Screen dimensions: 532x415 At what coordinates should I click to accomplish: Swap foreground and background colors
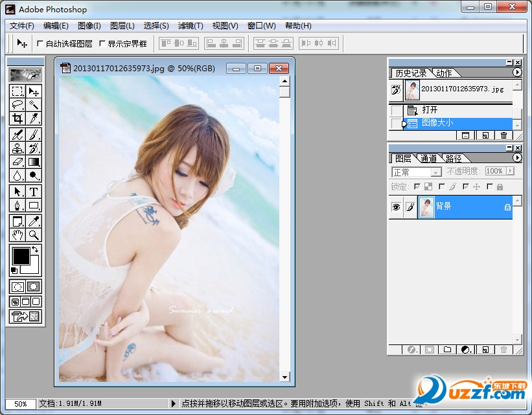[35, 249]
